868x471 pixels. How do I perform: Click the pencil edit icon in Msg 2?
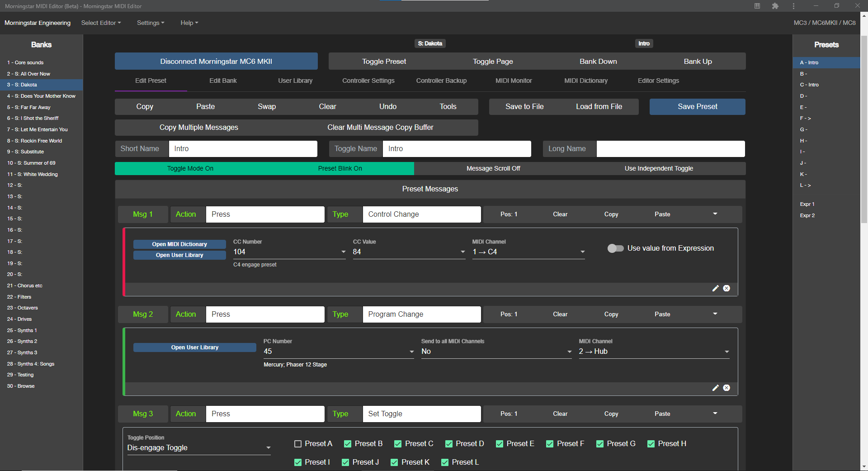tap(715, 388)
